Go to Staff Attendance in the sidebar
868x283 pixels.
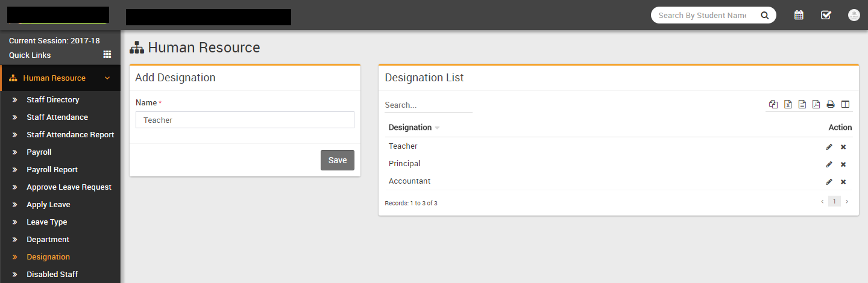pos(57,117)
